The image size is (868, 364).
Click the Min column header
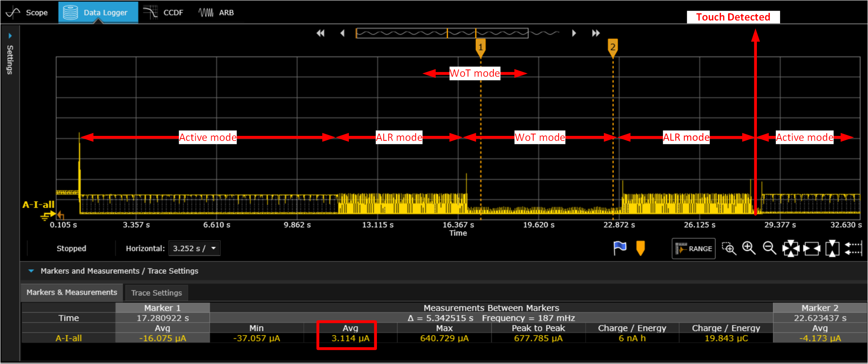click(x=257, y=328)
